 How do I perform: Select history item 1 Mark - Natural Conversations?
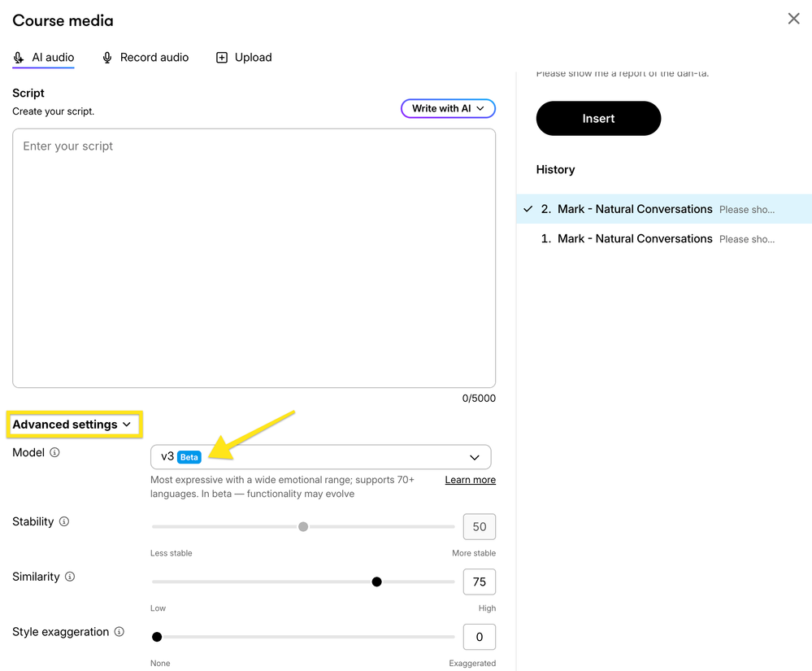(x=634, y=239)
